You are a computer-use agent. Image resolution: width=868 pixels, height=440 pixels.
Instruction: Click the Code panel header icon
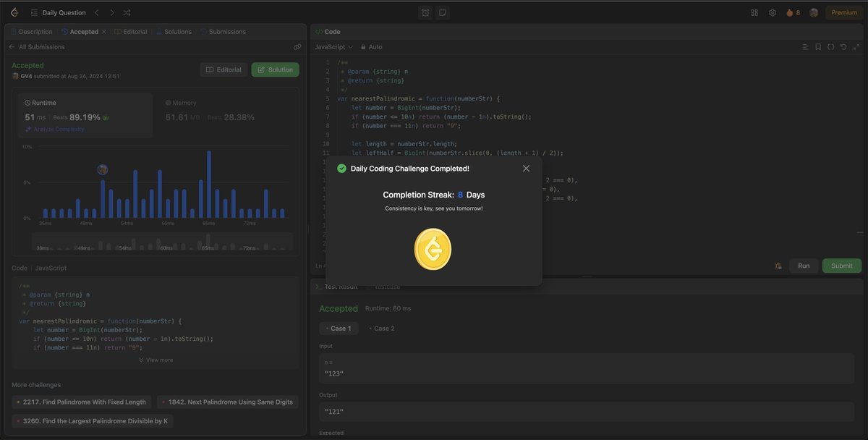click(x=319, y=32)
